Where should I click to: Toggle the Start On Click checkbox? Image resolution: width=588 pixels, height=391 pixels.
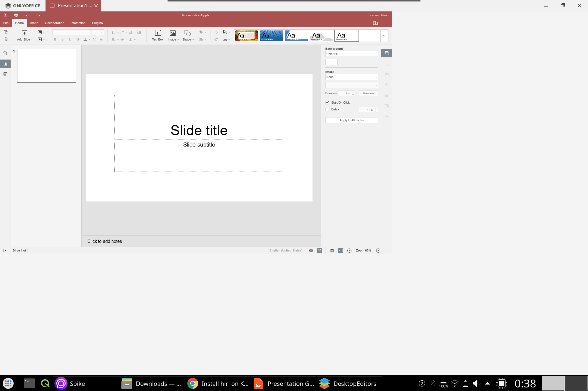click(x=327, y=103)
